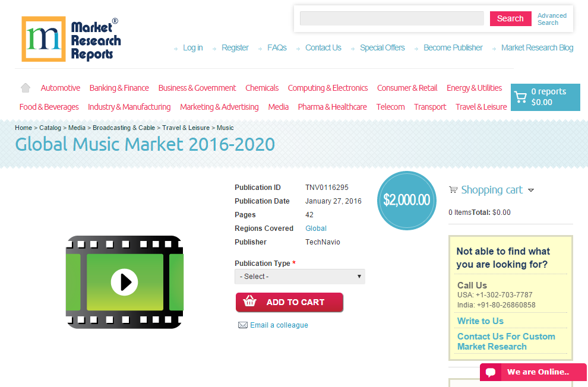
Task: Select Automotive category
Action: tap(61, 88)
